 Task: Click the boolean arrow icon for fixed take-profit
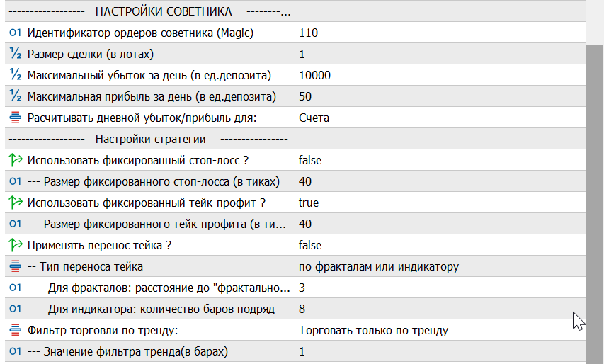(16, 203)
